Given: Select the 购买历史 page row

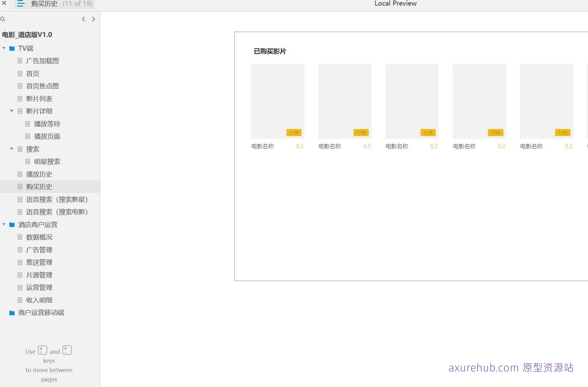Looking at the screenshot, I should click(x=50, y=187).
